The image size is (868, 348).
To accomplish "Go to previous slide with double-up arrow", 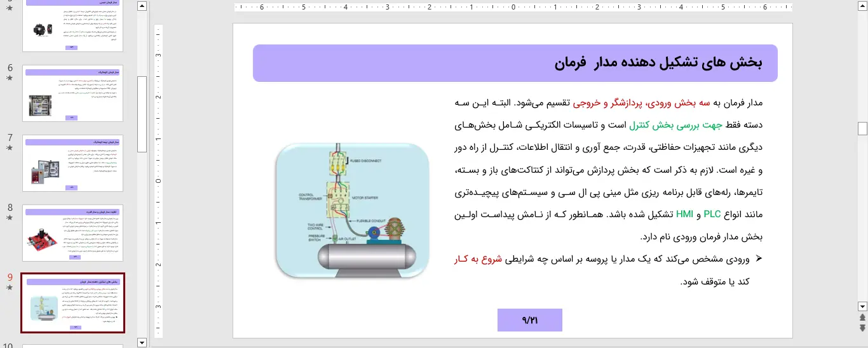I will click(x=862, y=317).
